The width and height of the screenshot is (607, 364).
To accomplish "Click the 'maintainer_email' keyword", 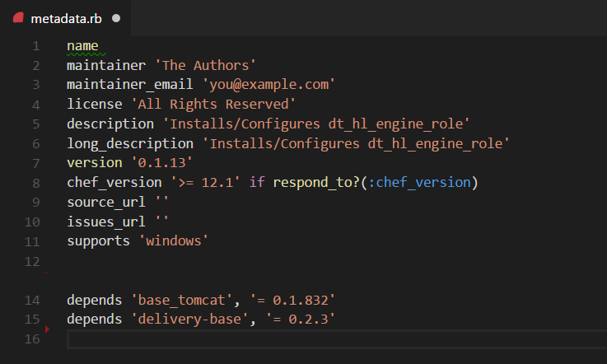I will tap(129, 85).
